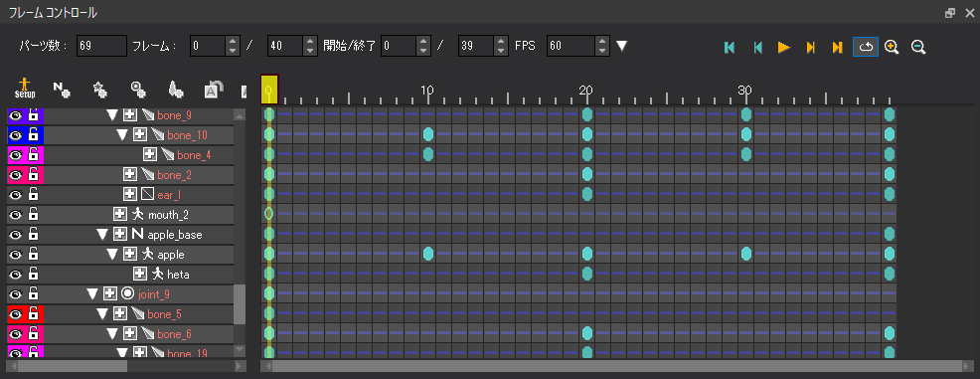
Task: Collapse the apple_base tree node
Action: pyautogui.click(x=102, y=235)
